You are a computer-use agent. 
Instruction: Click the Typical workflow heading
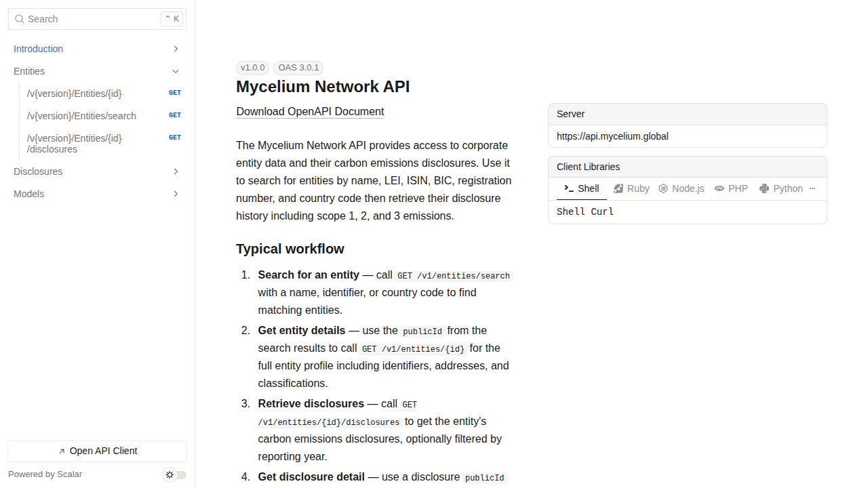(290, 249)
